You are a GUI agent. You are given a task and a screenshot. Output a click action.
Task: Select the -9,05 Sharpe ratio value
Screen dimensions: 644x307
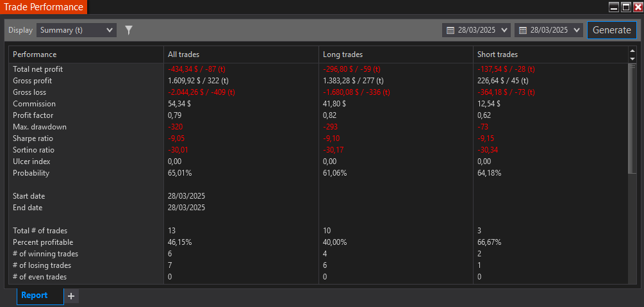[x=177, y=138]
